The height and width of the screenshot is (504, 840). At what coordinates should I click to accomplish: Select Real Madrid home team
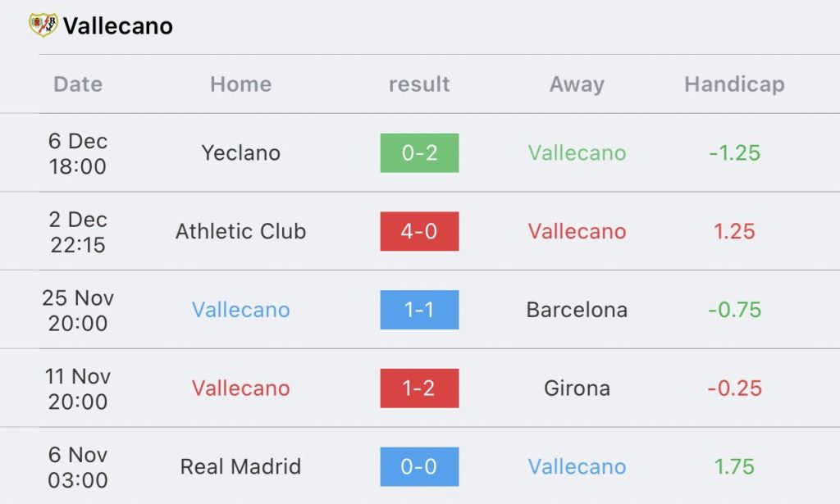[x=240, y=466]
